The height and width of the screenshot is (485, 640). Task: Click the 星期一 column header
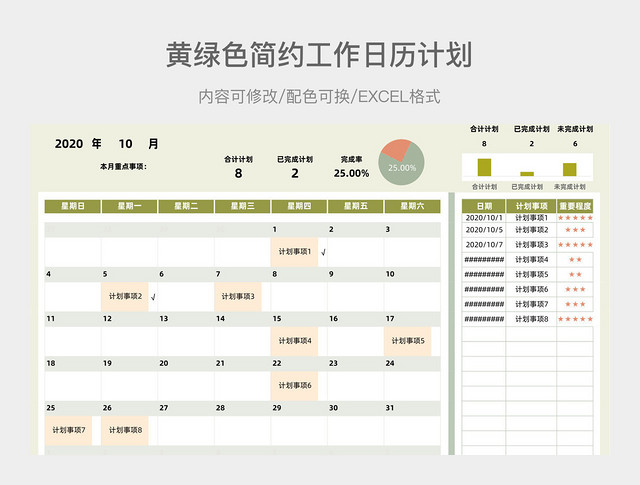pos(129,206)
